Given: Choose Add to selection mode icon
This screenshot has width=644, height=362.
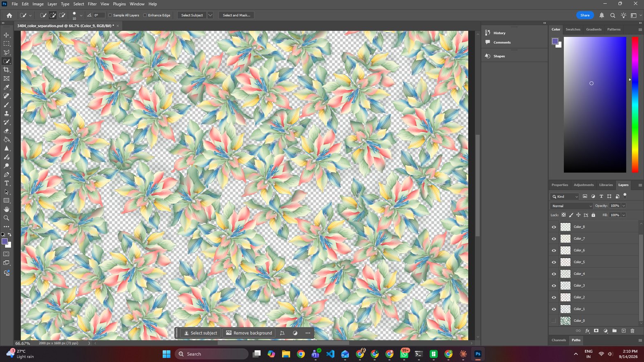Looking at the screenshot, I should click(x=53, y=15).
